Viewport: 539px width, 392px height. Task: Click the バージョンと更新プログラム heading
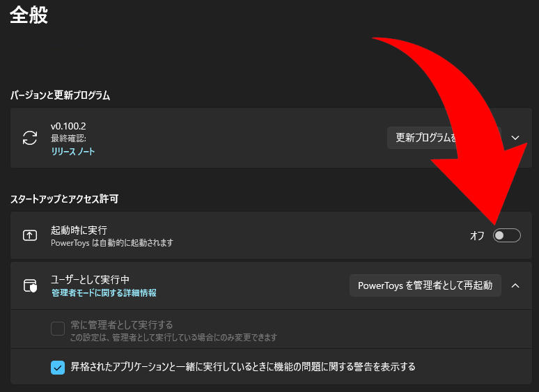point(60,95)
